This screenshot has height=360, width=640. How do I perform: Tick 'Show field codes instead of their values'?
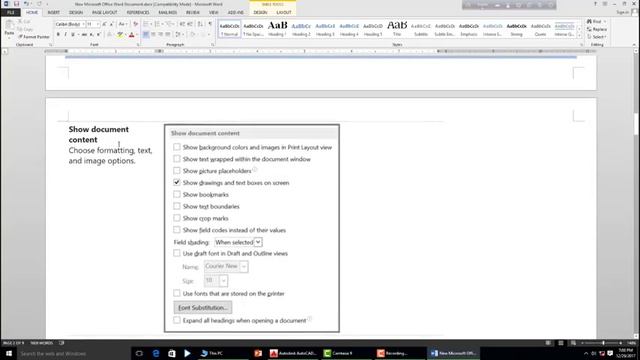pyautogui.click(x=177, y=229)
